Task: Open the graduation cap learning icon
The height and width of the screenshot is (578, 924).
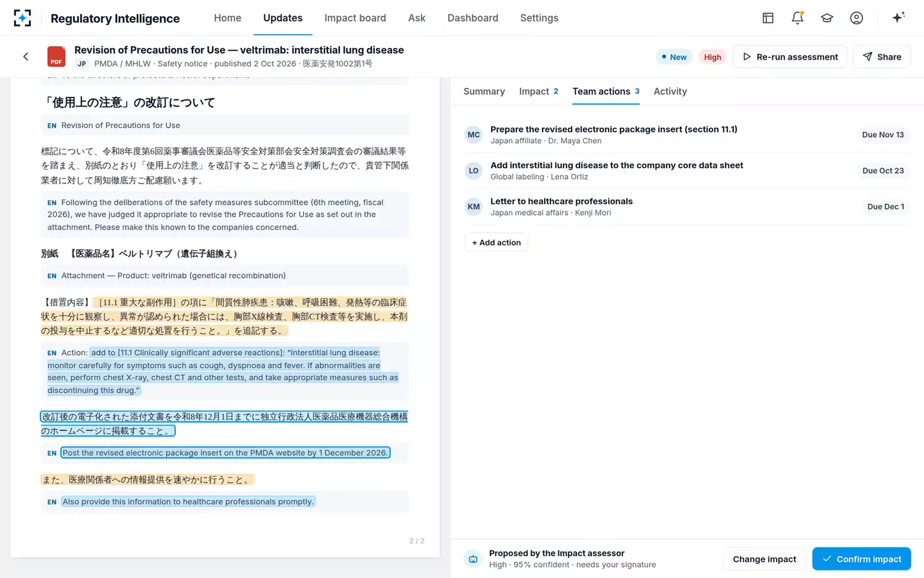Action: 827,18
